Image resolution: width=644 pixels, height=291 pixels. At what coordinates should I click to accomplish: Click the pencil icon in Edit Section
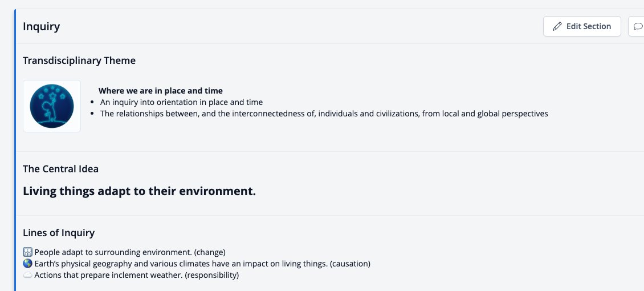click(x=557, y=26)
